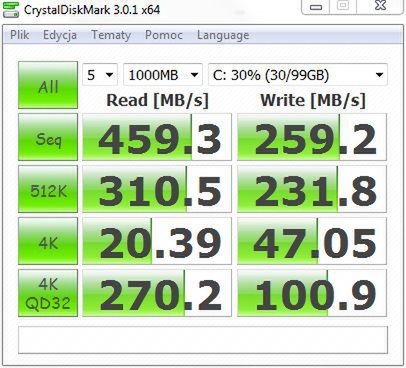Image resolution: width=406 pixels, height=368 pixels.
Task: Start the 4K benchmark test
Action: tap(48, 241)
